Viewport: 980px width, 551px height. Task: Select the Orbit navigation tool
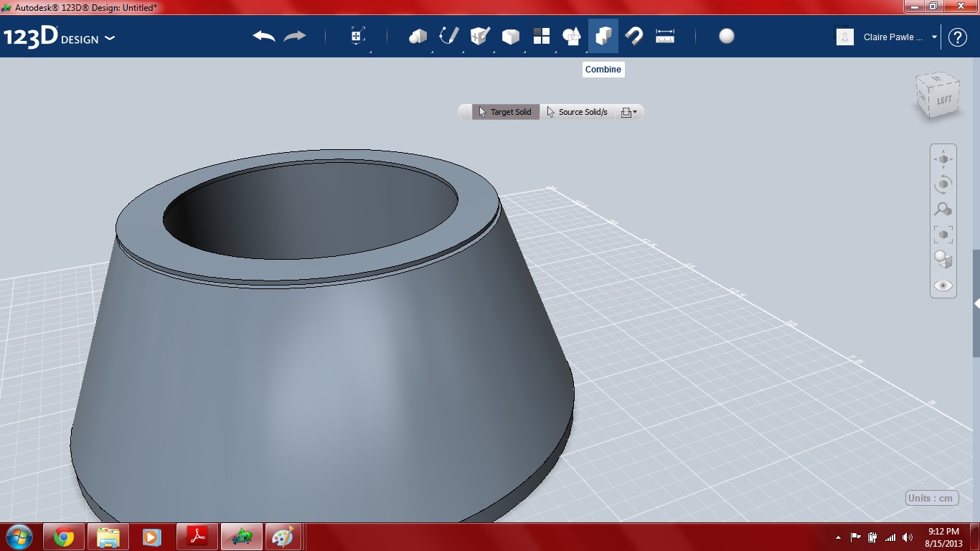pos(943,184)
